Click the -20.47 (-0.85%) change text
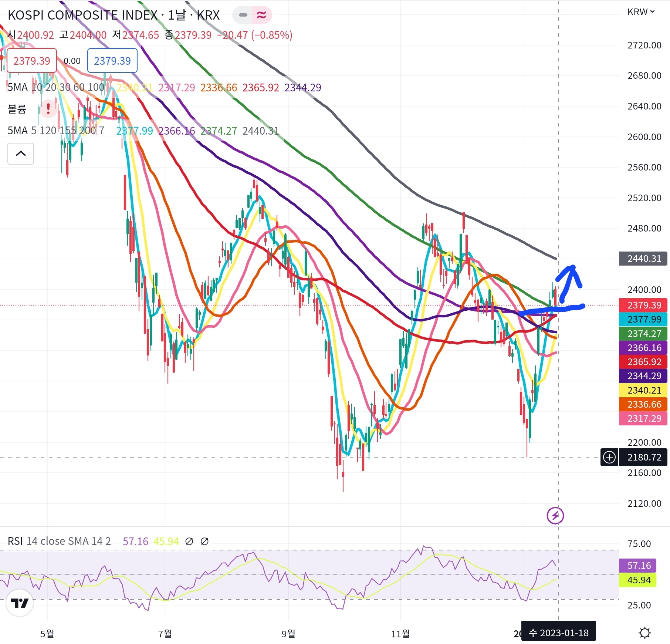 point(254,35)
